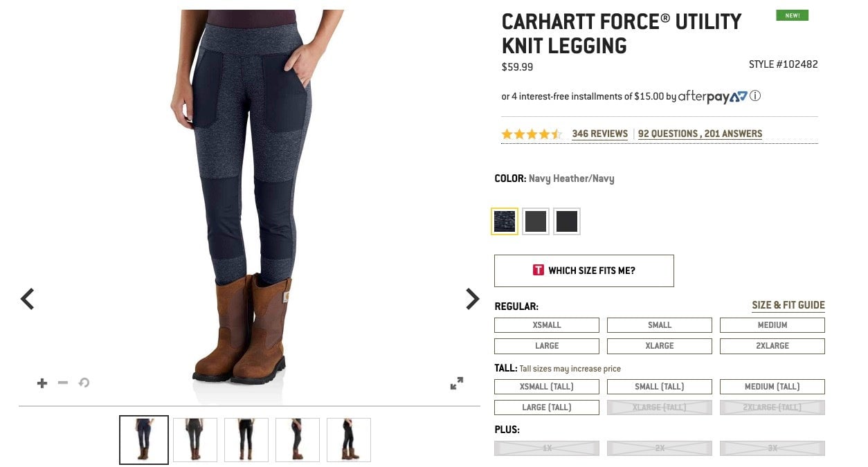Viewport: 868px width, 467px height.
Task: Select the 2XLARGE regular size
Action: click(x=772, y=346)
